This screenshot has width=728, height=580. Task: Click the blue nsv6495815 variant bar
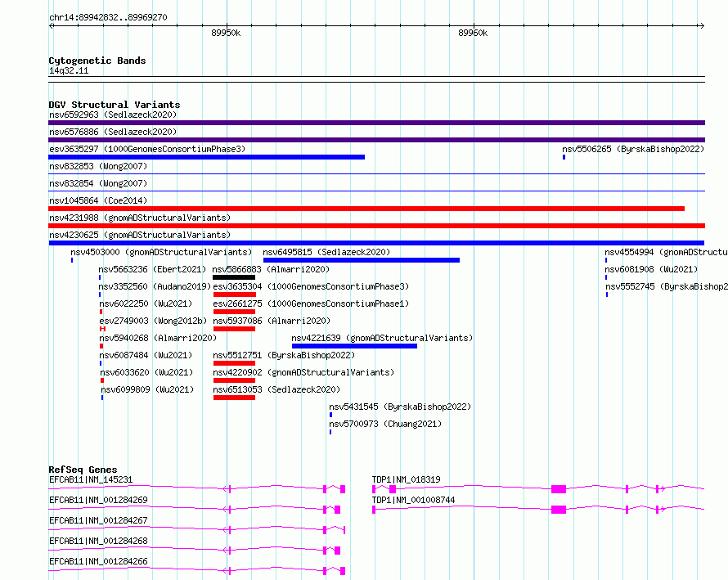tap(362, 260)
